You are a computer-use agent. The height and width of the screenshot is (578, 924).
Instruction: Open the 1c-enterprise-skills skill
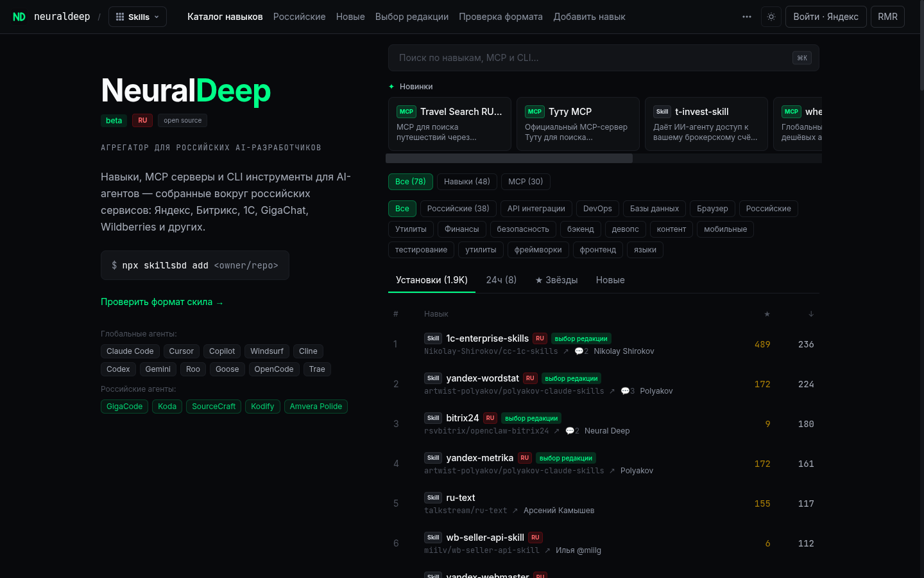[488, 338]
